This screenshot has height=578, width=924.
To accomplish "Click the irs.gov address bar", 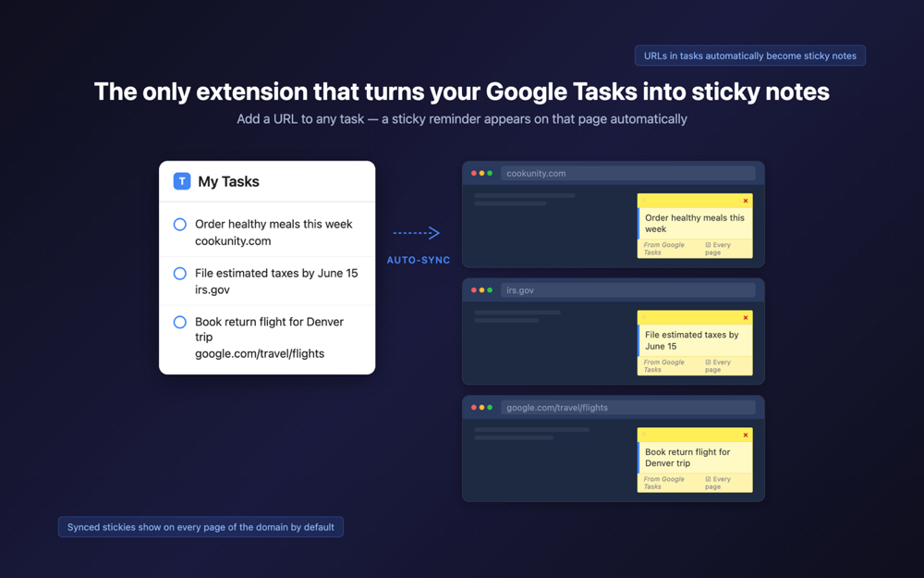I will [628, 290].
